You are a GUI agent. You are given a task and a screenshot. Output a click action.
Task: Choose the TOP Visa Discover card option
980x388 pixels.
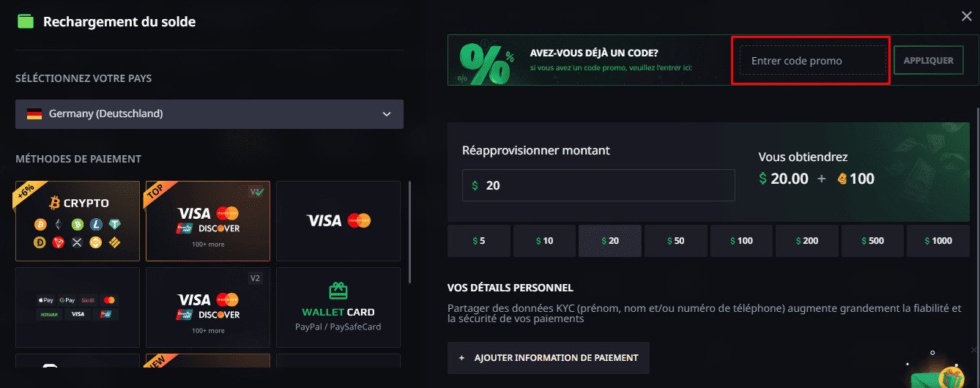(208, 221)
